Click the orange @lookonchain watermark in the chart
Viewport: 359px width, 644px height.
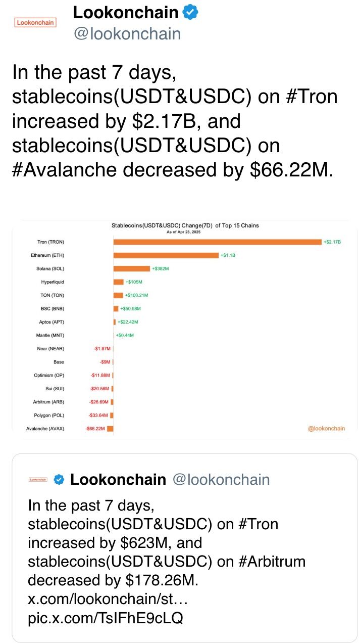326,428
